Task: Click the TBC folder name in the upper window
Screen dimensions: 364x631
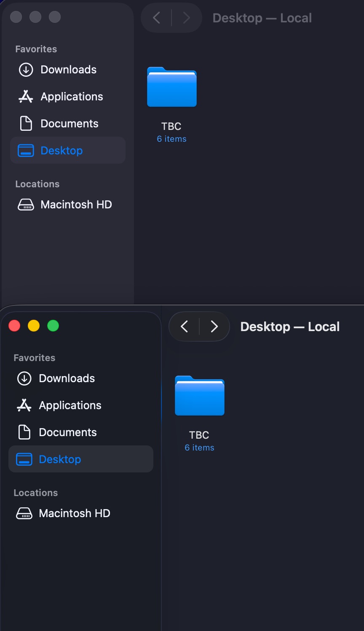Action: (171, 126)
